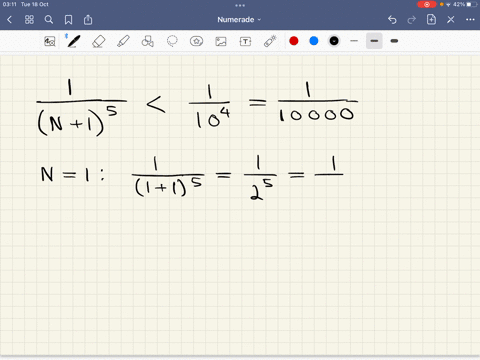Choose the red pen color
The width and height of the screenshot is (480, 360).
click(294, 41)
